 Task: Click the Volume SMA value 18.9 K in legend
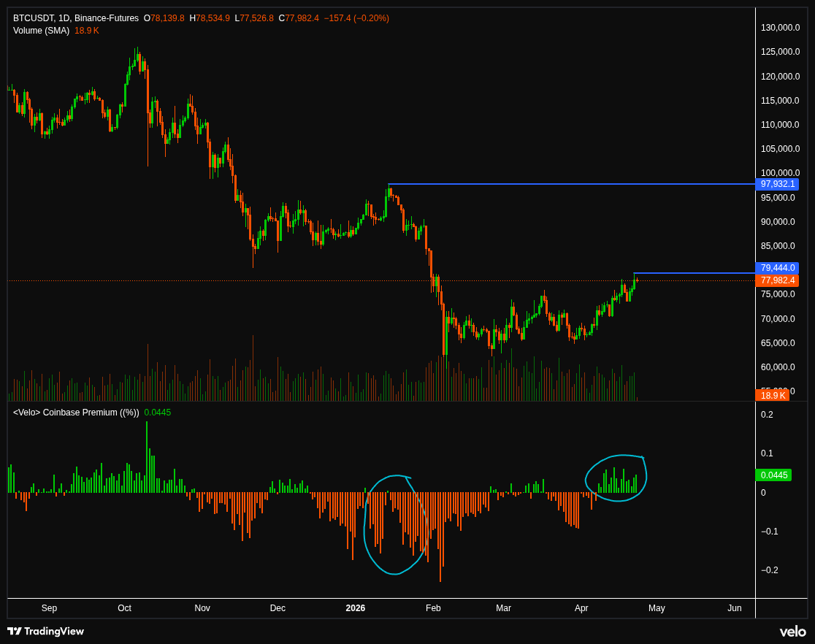87,31
